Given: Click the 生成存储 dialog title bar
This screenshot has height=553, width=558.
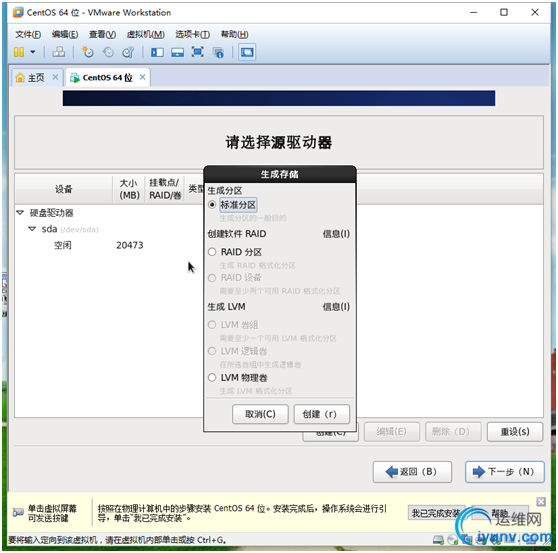Looking at the screenshot, I should 280,174.
